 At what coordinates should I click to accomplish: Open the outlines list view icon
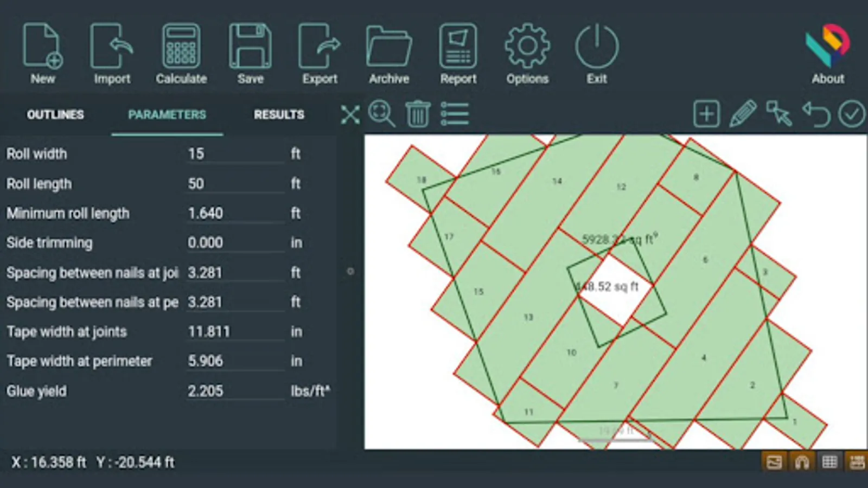click(x=455, y=114)
